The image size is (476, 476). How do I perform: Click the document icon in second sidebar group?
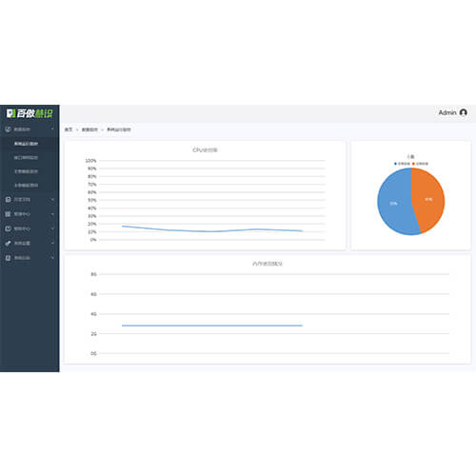click(9, 200)
